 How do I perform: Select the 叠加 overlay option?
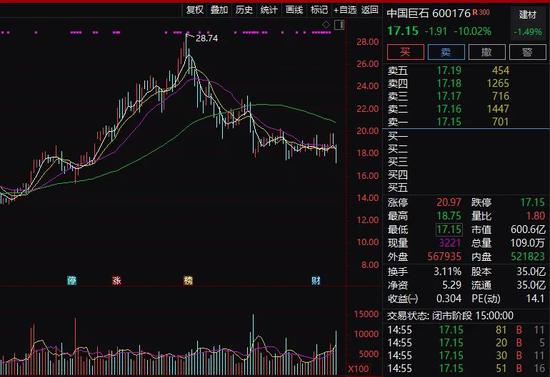(x=219, y=10)
